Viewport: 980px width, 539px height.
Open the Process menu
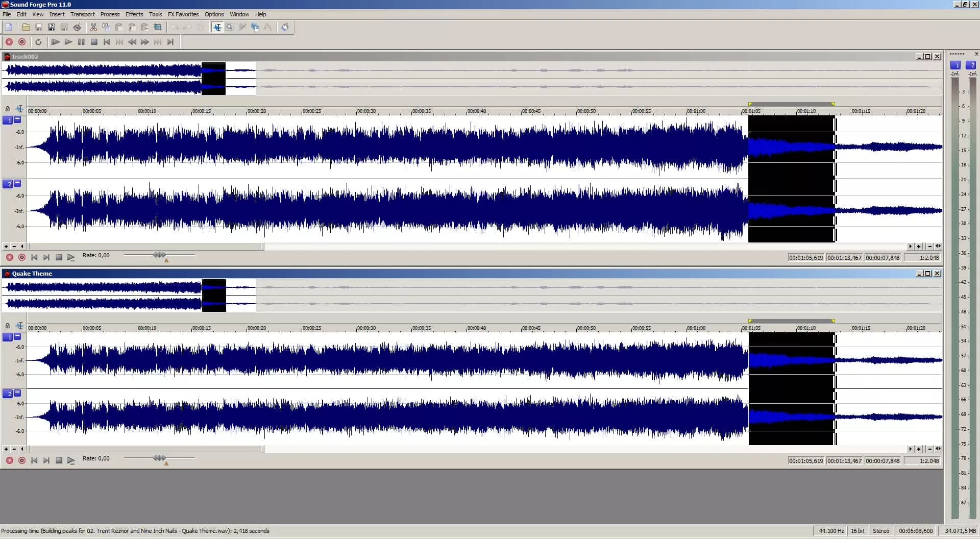(x=110, y=14)
